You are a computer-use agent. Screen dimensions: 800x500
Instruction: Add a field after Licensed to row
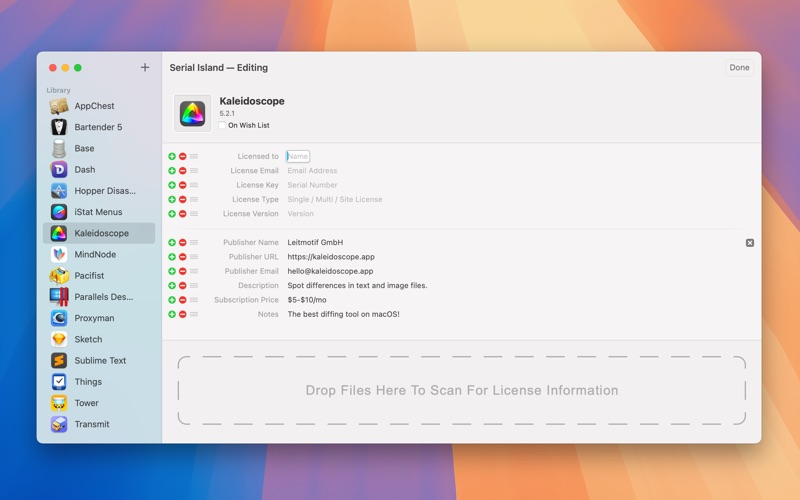coord(172,156)
